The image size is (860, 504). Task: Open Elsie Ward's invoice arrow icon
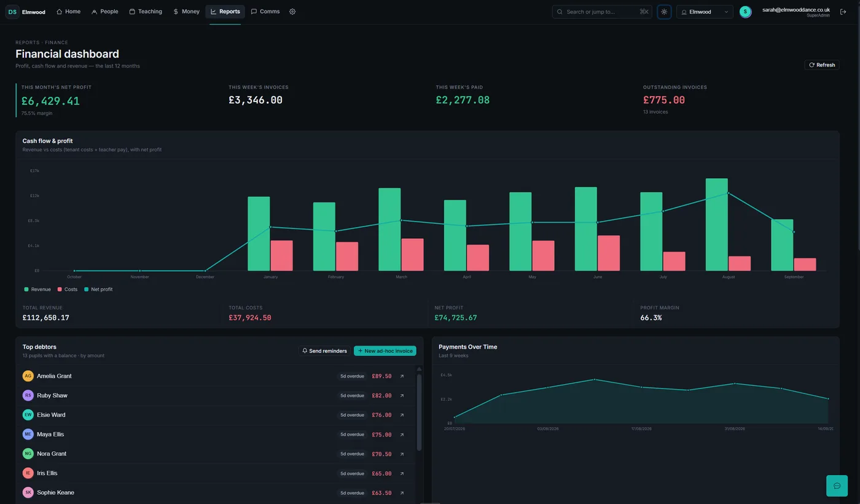point(402,415)
